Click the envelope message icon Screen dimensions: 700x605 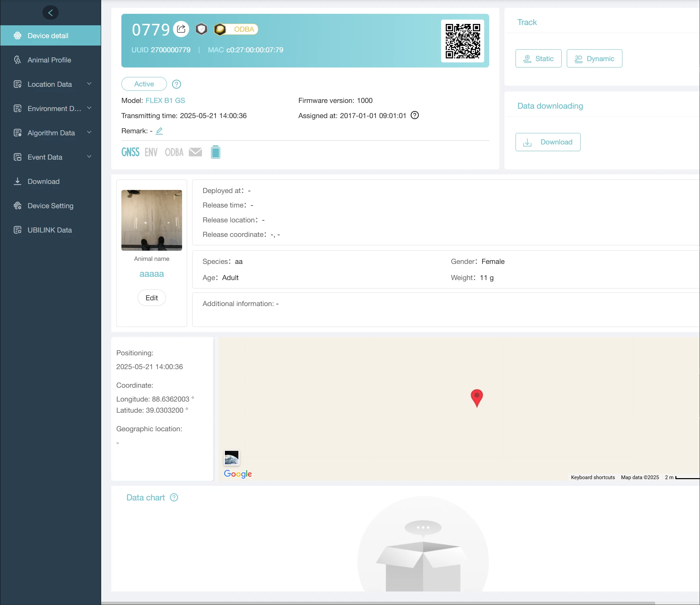[195, 152]
